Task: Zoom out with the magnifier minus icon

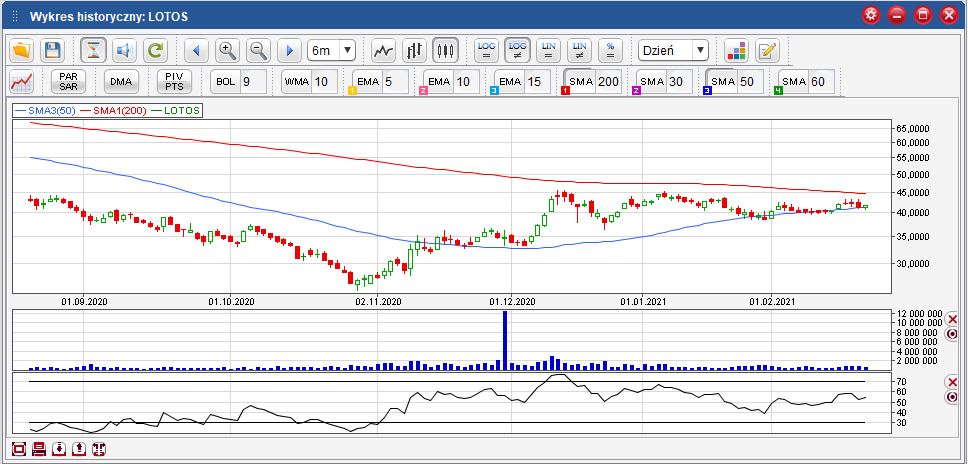Action: (258, 50)
